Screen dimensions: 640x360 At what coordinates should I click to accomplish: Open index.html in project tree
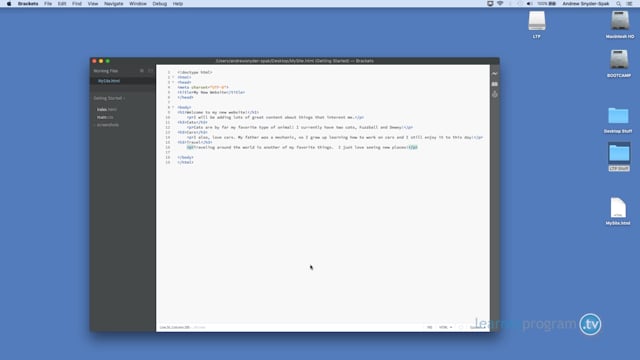(x=107, y=109)
